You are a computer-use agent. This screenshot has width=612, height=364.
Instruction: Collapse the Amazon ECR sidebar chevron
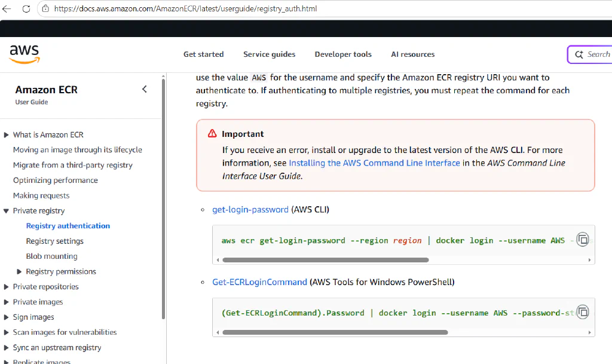145,89
